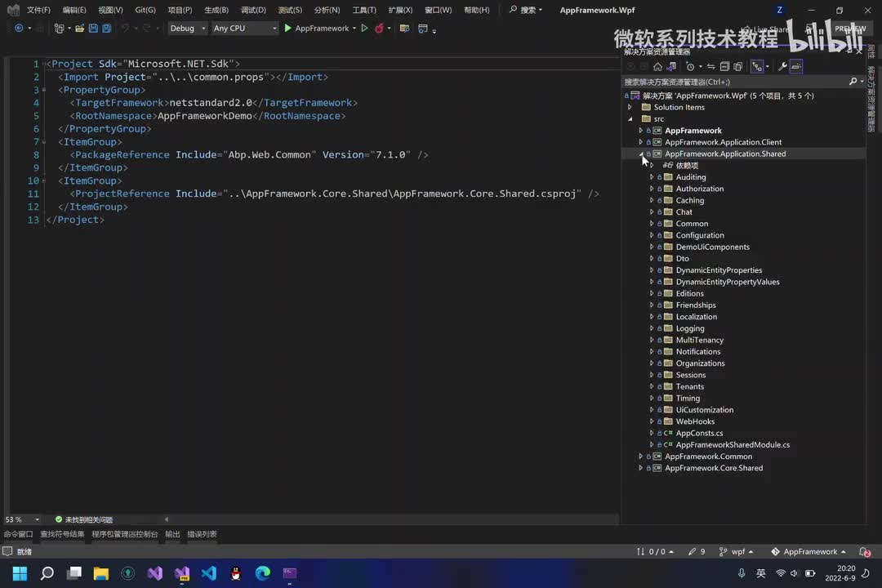Image resolution: width=882 pixels, height=588 pixels.
Task: Click the 搜索 search box in title bar
Action: click(526, 10)
